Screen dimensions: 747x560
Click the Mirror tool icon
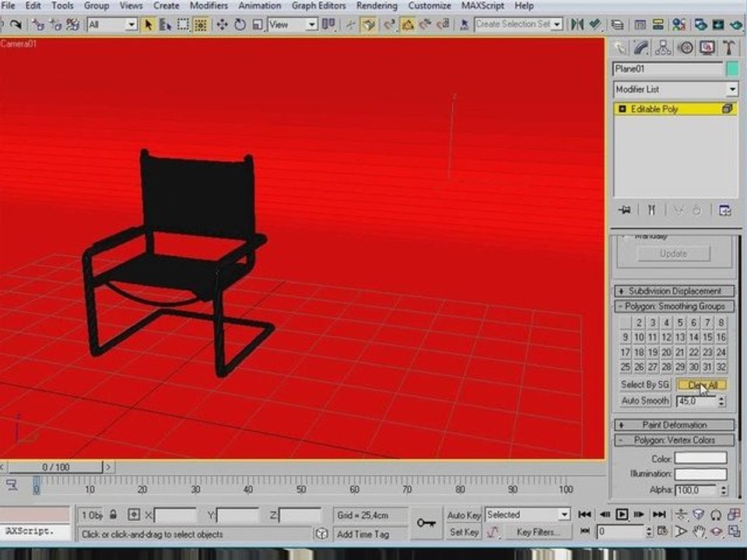point(577,24)
